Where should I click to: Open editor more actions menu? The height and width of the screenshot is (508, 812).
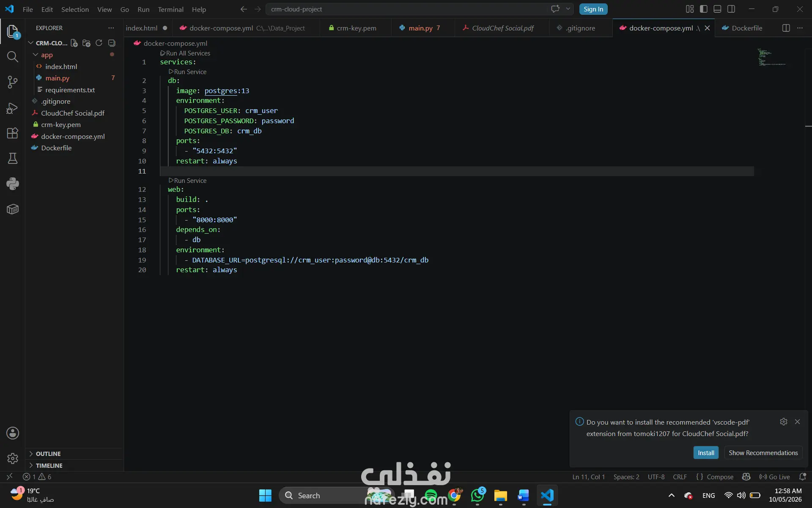tap(800, 28)
